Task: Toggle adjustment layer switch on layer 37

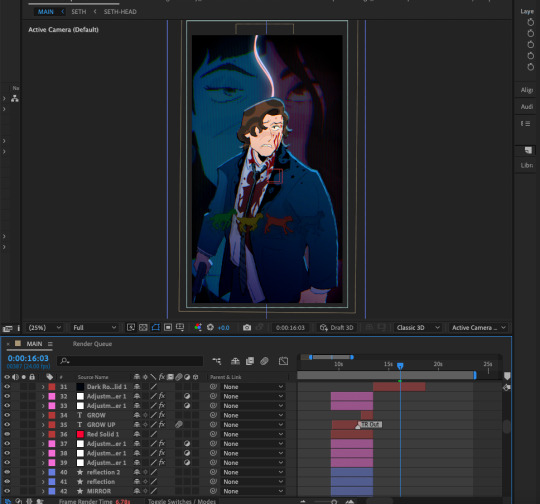Action: pyautogui.click(x=187, y=443)
